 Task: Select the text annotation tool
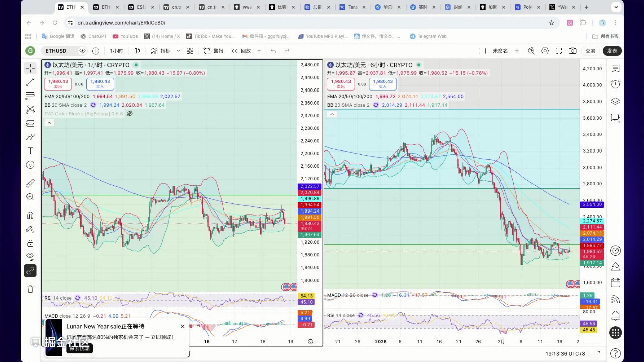coord(30,151)
